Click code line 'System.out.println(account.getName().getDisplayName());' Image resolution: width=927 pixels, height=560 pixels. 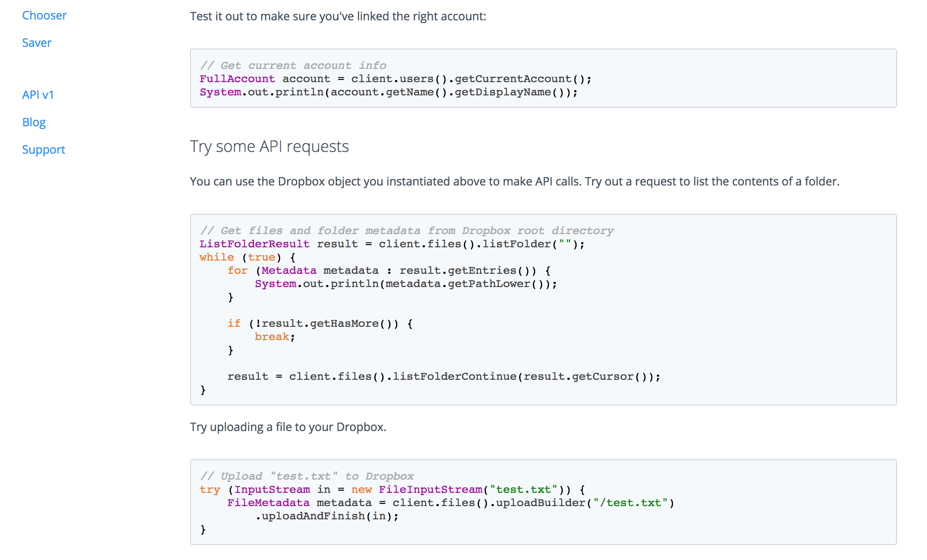389,92
